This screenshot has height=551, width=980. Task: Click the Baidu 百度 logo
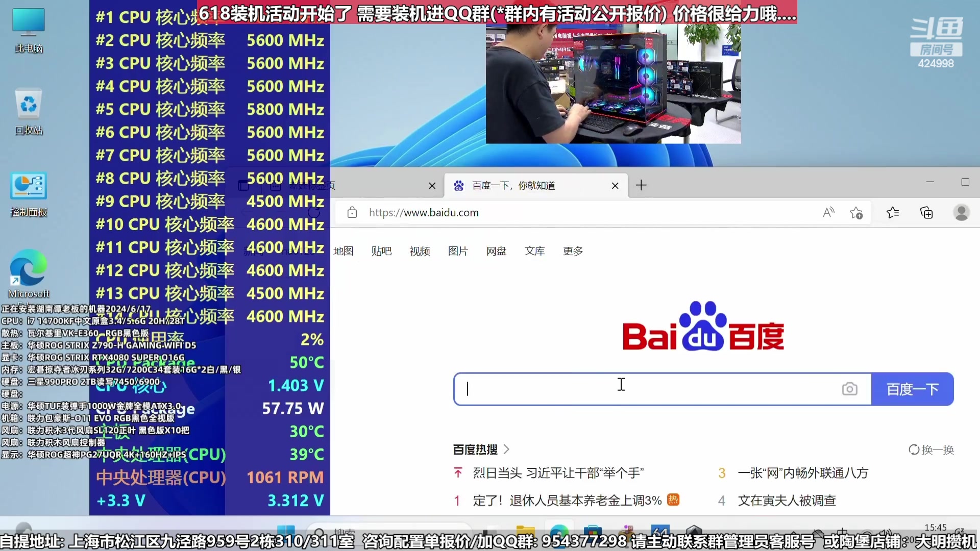703,327
